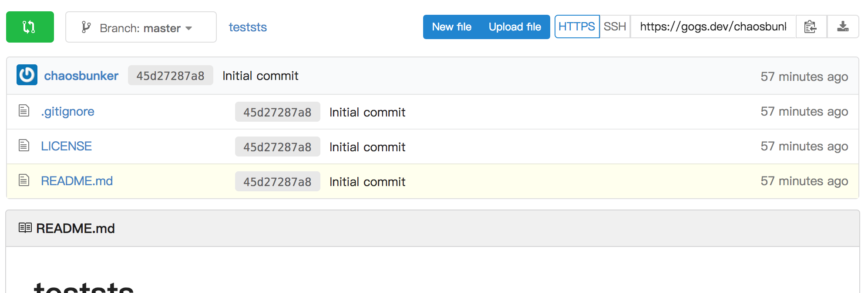Click the green compare branches icon button
This screenshot has height=293, width=868.
click(30, 27)
